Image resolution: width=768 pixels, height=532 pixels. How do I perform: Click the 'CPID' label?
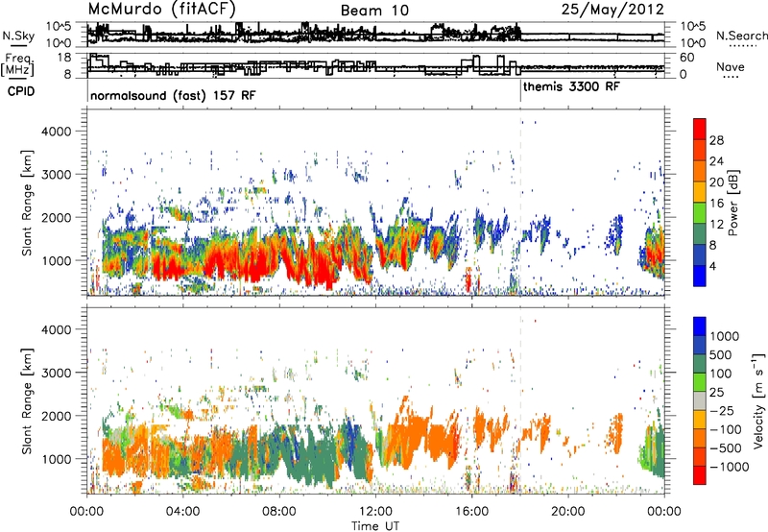[21, 91]
